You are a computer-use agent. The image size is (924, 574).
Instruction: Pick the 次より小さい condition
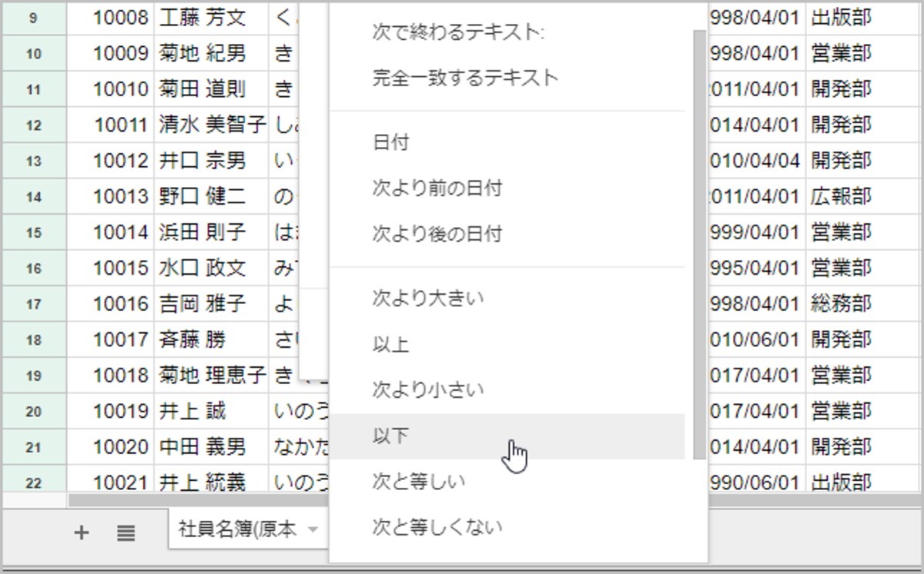(x=507, y=390)
